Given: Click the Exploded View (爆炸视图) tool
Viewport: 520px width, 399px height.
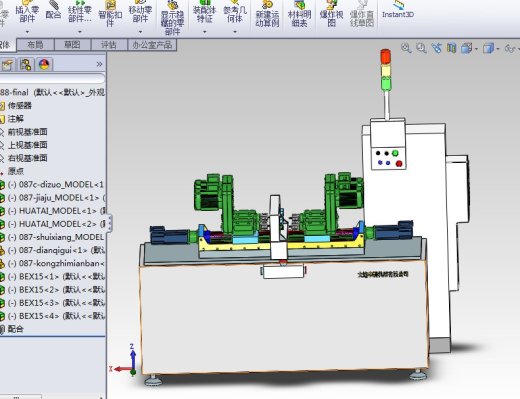Looking at the screenshot, I should click(331, 14).
